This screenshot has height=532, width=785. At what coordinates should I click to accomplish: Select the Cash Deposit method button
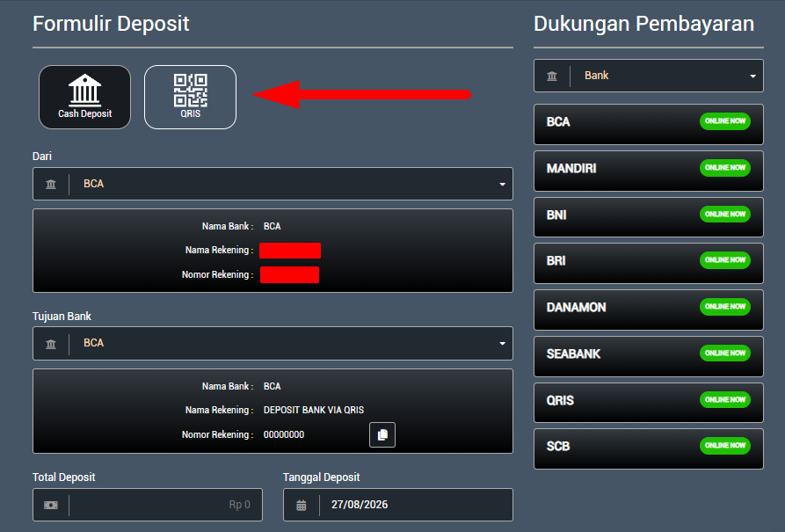84,98
